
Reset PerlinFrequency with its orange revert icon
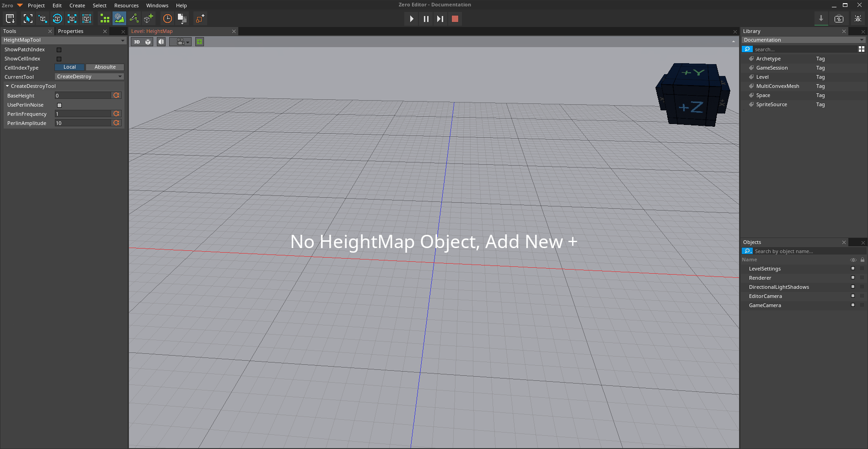tap(117, 114)
